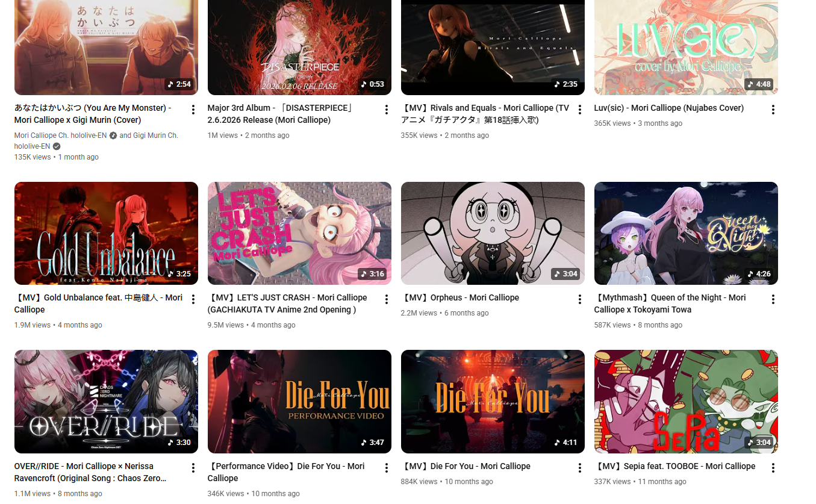Open three-dot menu for DISASTERPIECE album video
The width and height of the screenshot is (816, 504).
pyautogui.click(x=386, y=110)
